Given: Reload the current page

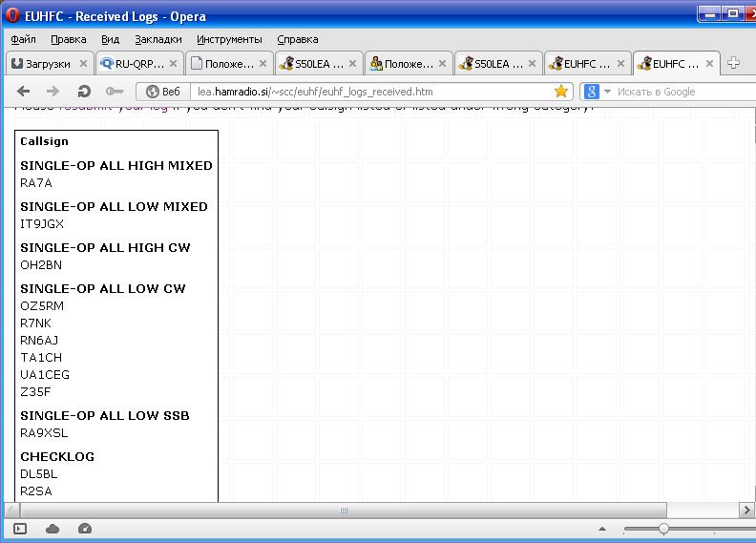Looking at the screenshot, I should click(84, 92).
